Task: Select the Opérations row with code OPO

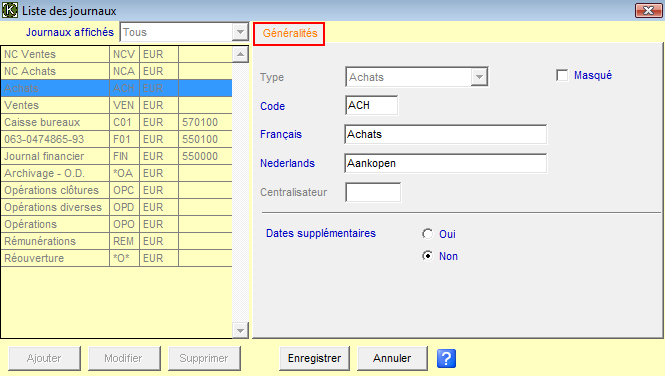Action: [x=116, y=224]
